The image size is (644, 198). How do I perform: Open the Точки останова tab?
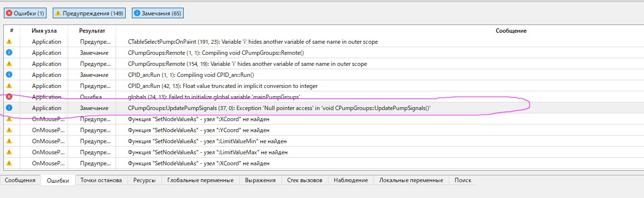[x=101, y=180]
